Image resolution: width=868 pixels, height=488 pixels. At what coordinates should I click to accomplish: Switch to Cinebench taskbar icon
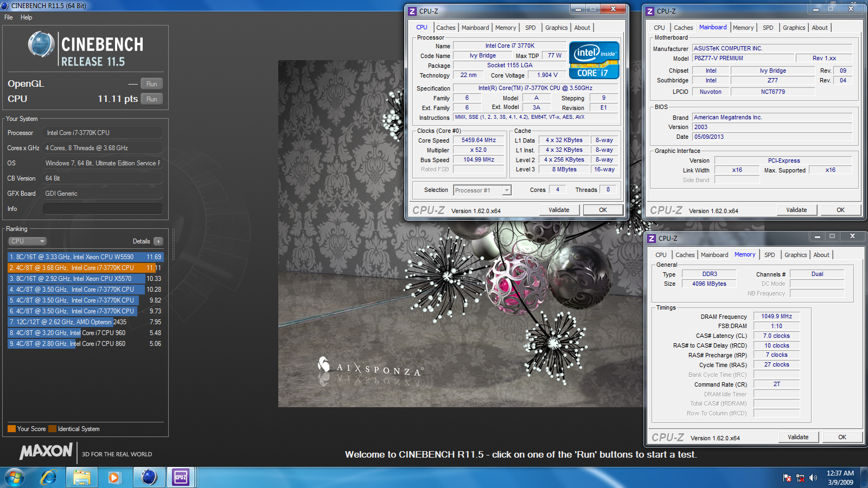[x=149, y=477]
